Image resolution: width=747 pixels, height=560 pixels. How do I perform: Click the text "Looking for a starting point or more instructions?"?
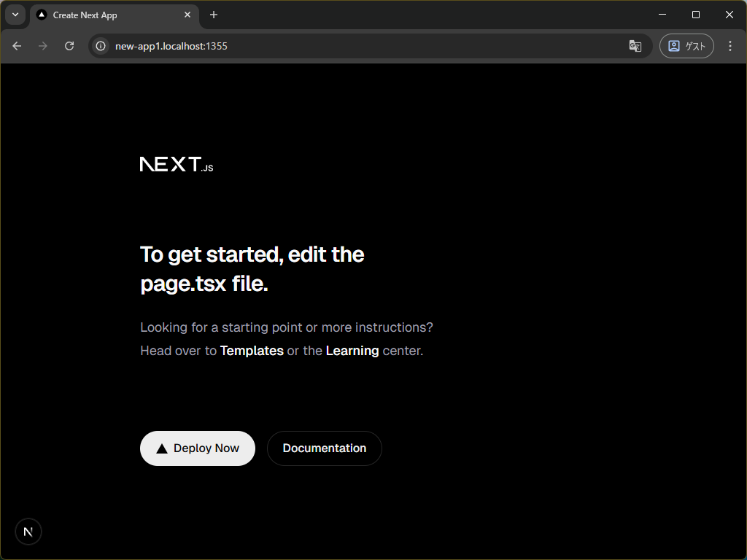(x=287, y=327)
